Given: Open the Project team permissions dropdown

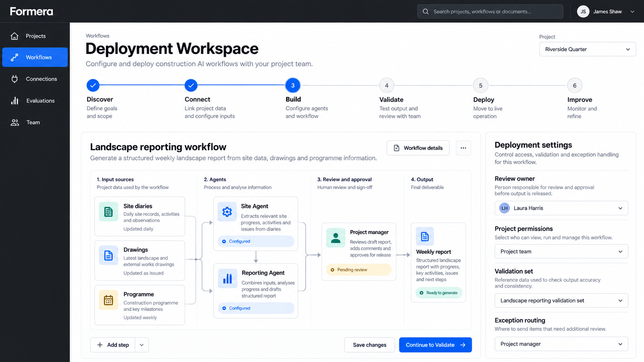Looking at the screenshot, I should [562, 252].
